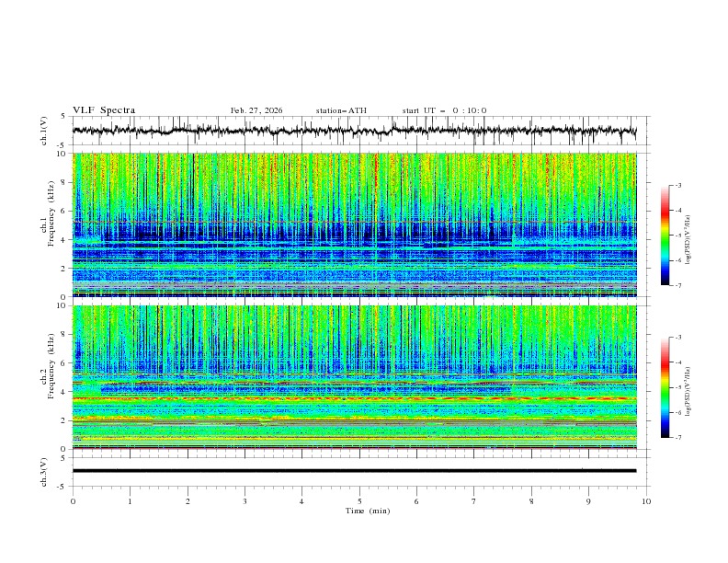The height and width of the screenshot is (563, 728).
Task: Click the "Time (min)" axis label
Action: (368, 511)
